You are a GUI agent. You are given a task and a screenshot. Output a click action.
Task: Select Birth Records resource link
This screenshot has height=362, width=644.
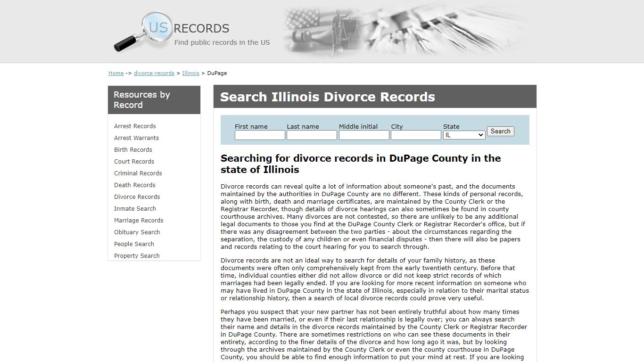(133, 149)
